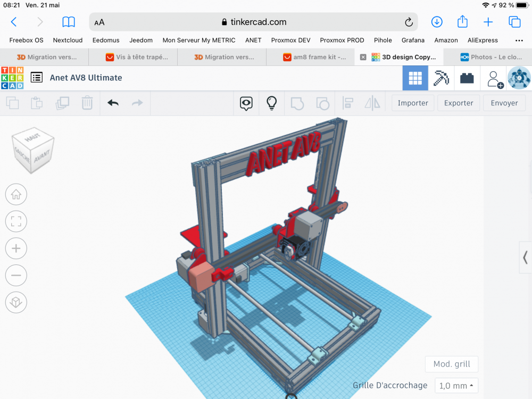Switch to the Photos - Le clo... tab
This screenshot has width=532, height=399.
[x=488, y=57]
